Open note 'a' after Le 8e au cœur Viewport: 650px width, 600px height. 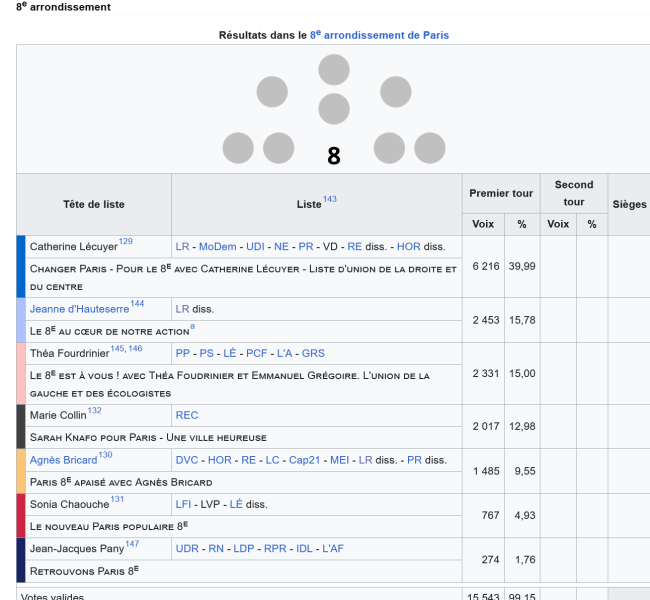[x=192, y=327]
